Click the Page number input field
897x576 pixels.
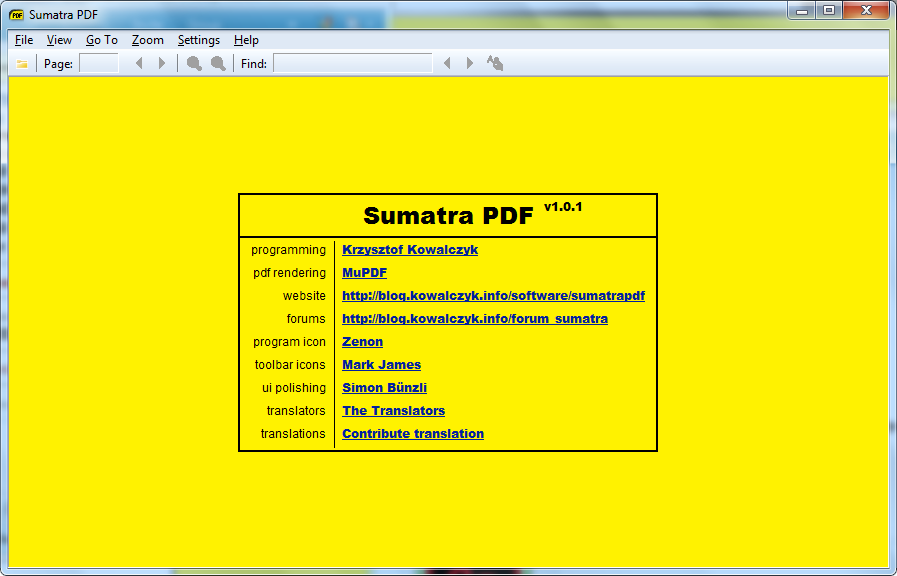99,63
